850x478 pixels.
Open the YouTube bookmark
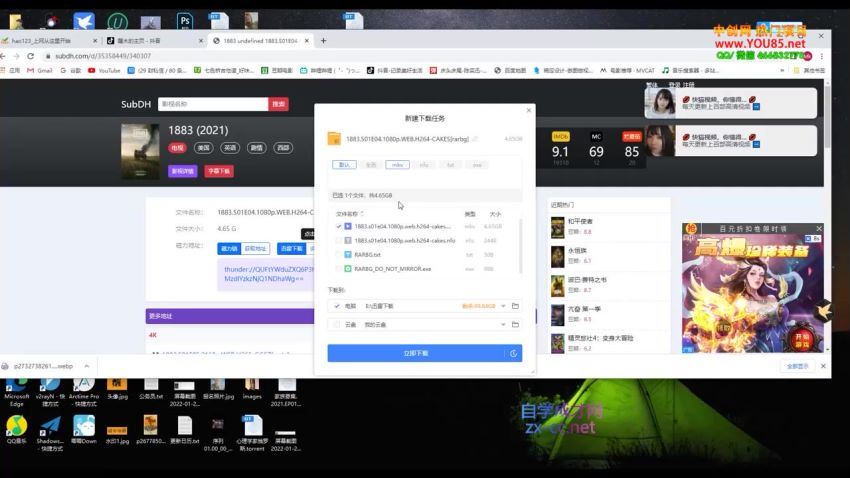tap(104, 70)
